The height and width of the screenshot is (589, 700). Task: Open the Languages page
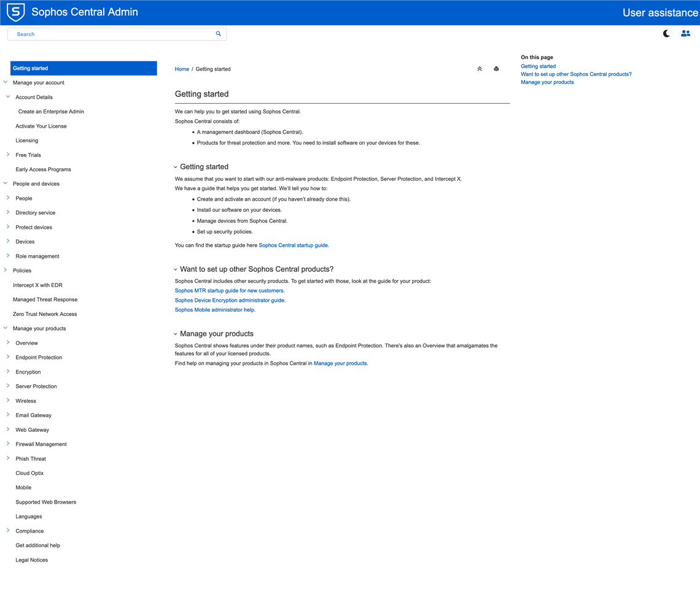click(x=29, y=516)
